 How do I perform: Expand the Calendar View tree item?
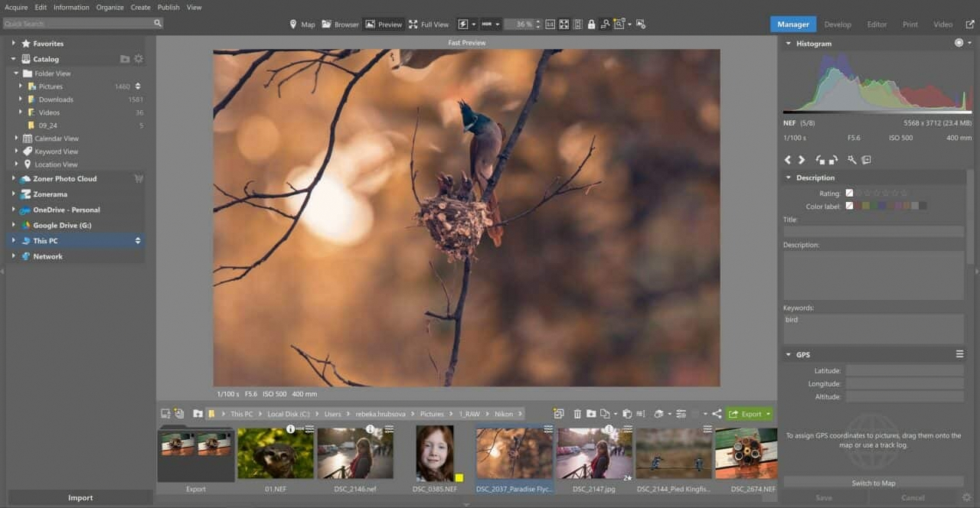(x=16, y=138)
